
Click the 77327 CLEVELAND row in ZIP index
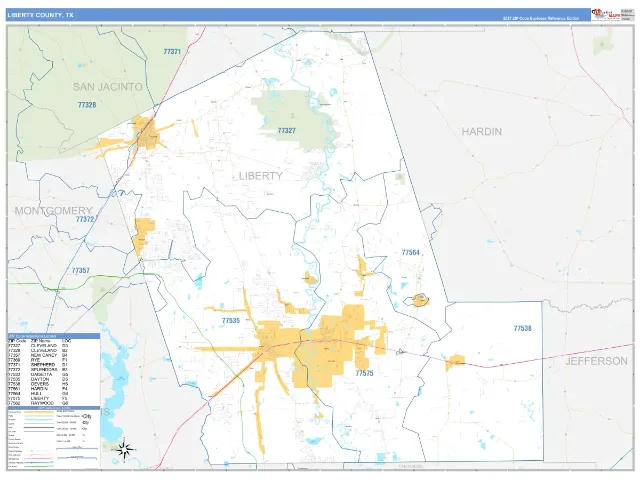(x=38, y=346)
